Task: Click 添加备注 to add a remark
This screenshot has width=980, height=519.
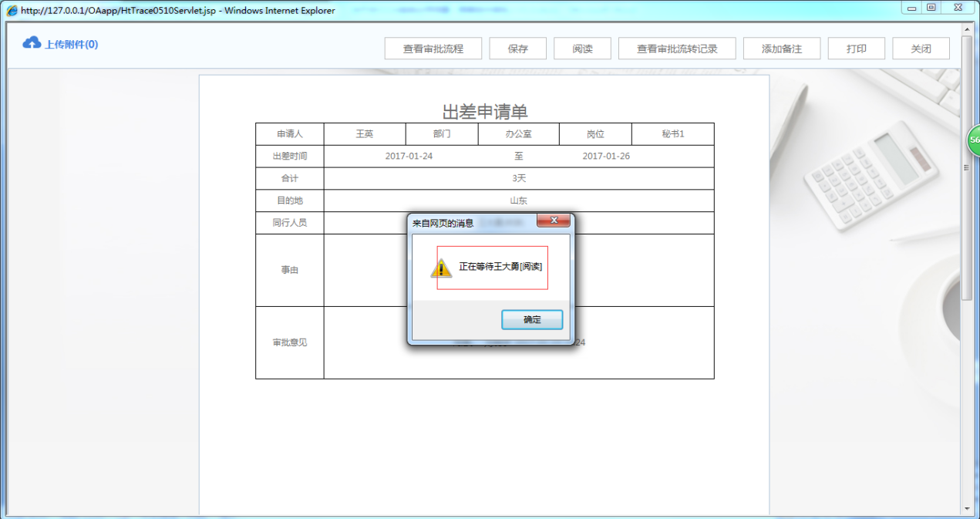Action: (x=782, y=48)
